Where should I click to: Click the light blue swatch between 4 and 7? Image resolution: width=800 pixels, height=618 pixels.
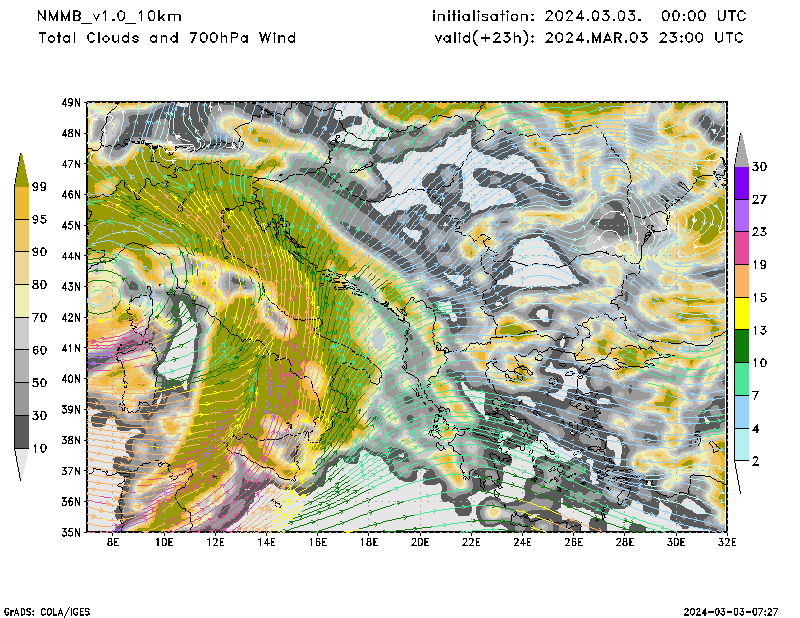point(742,411)
